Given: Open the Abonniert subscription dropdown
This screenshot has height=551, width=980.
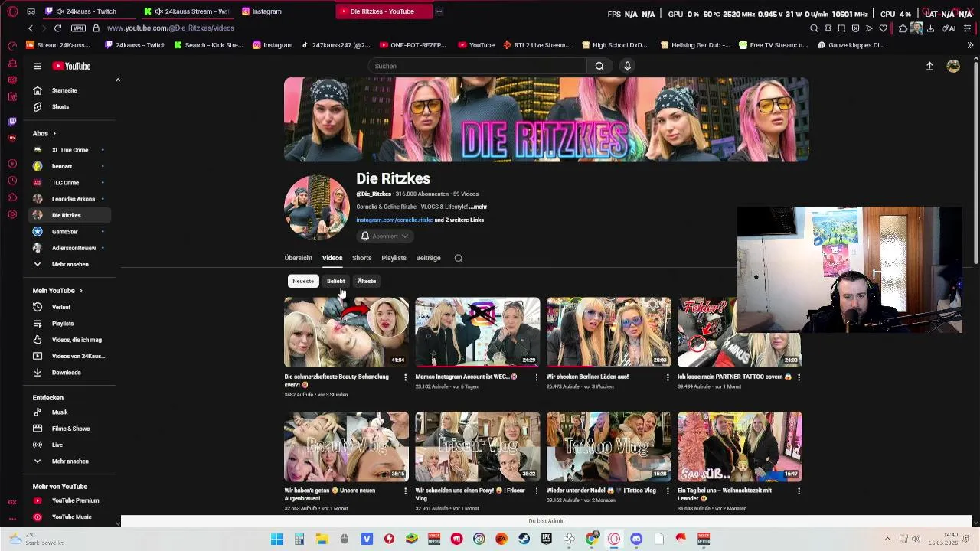Looking at the screenshot, I should tap(385, 236).
